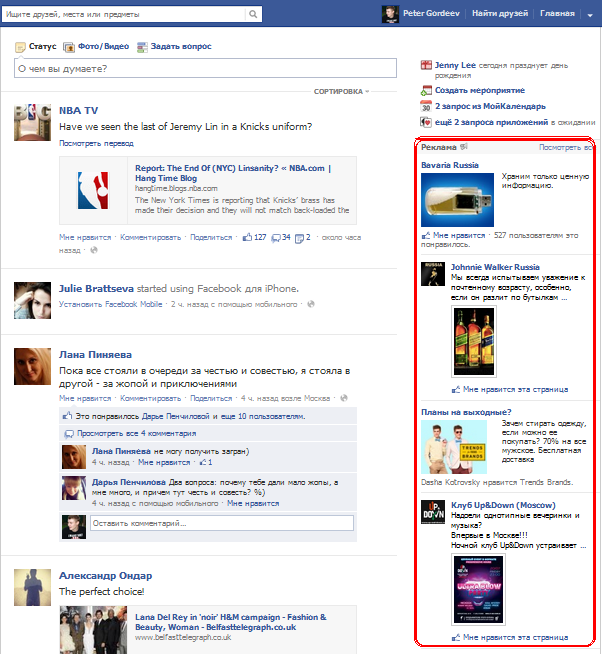Screen dimensions: 602x656
Task: Select the Задать вопрос composer tab
Action: [174, 46]
